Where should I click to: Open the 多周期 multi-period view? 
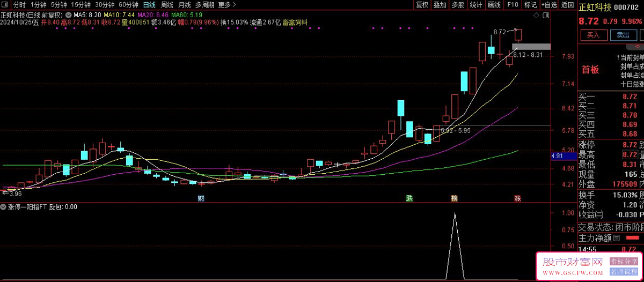point(205,5)
